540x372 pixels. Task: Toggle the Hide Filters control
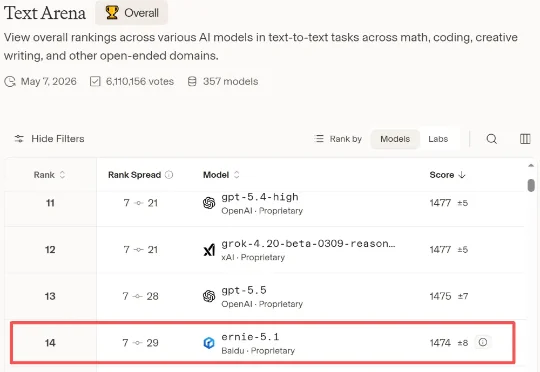point(49,139)
